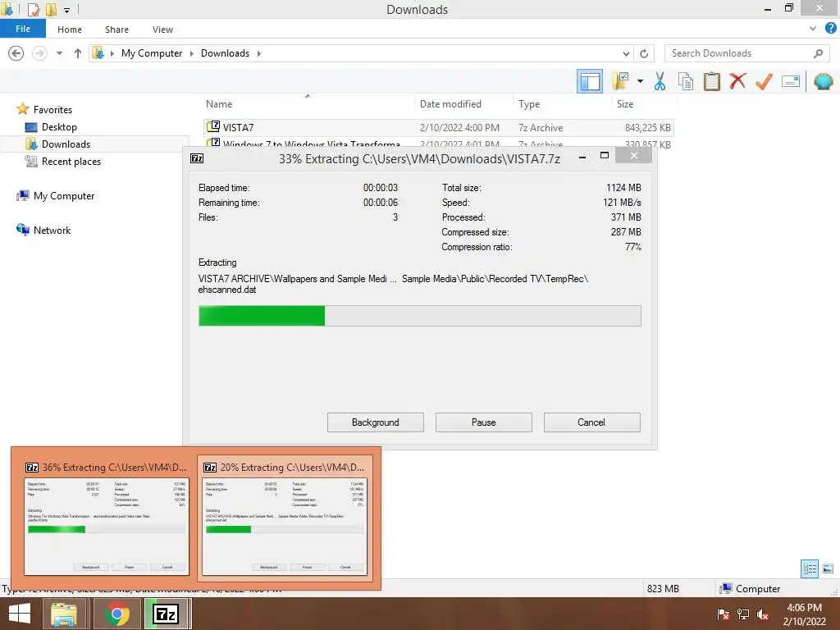
Task: Click the 7z icon in the dialog title bar
Action: [x=197, y=158]
